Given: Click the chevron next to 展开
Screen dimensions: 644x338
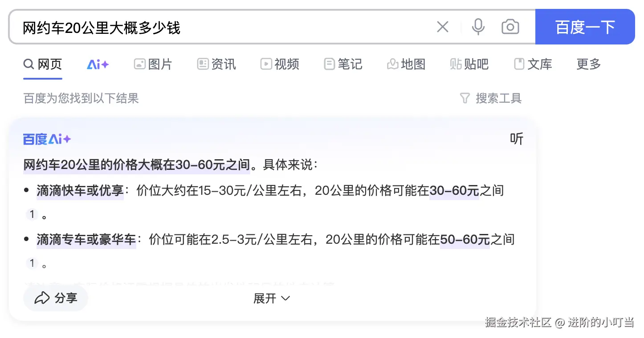Looking at the screenshot, I should pos(285,299).
